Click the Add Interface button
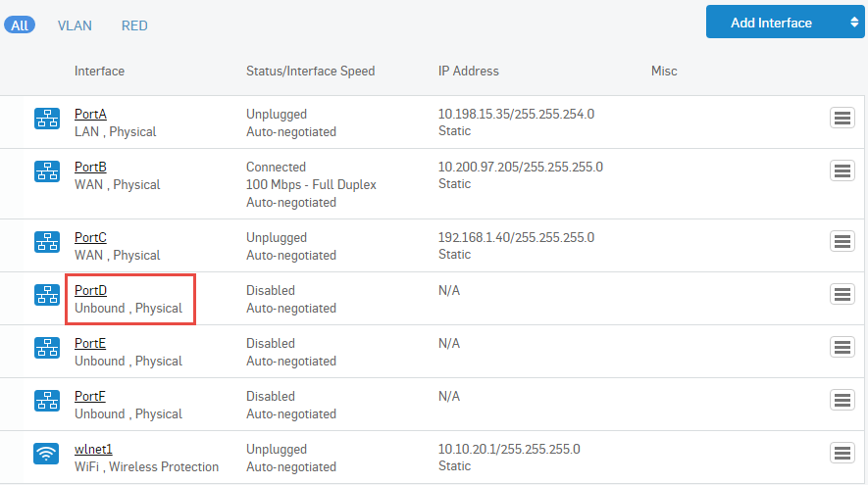Viewport: 868px width, 485px height. pyautogui.click(x=771, y=23)
